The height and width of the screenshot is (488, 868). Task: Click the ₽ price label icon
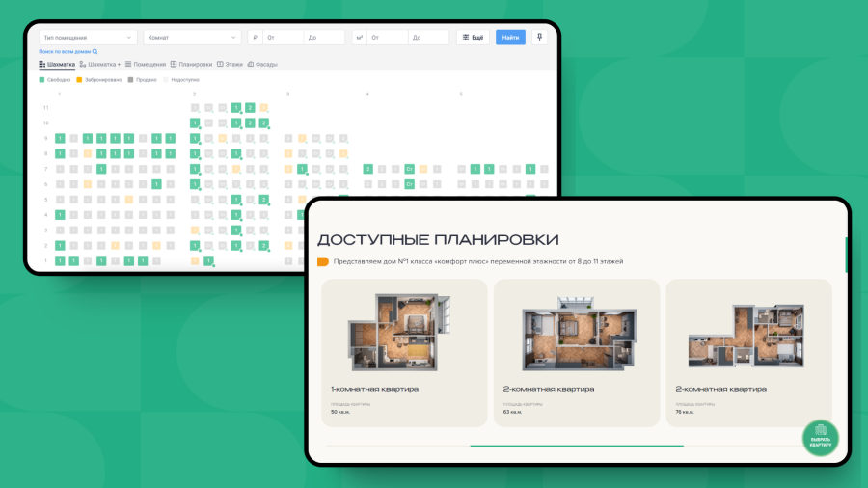tap(256, 37)
